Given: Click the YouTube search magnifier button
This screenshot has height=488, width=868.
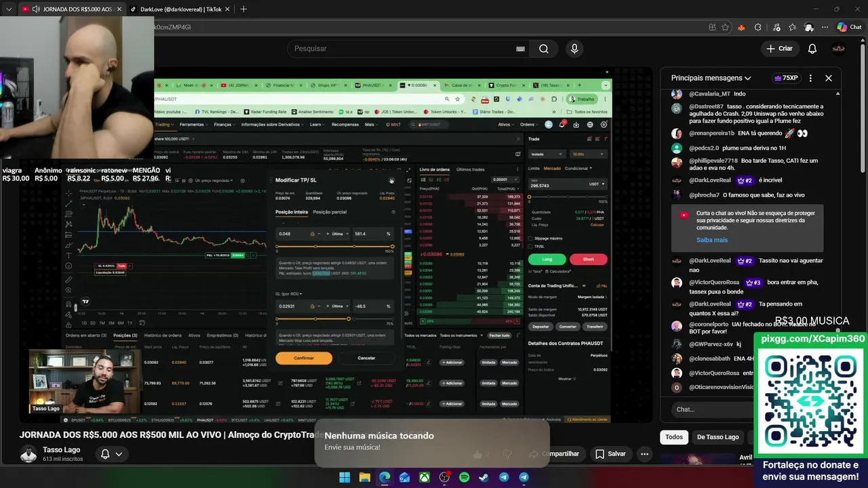Looking at the screenshot, I should 544,49.
